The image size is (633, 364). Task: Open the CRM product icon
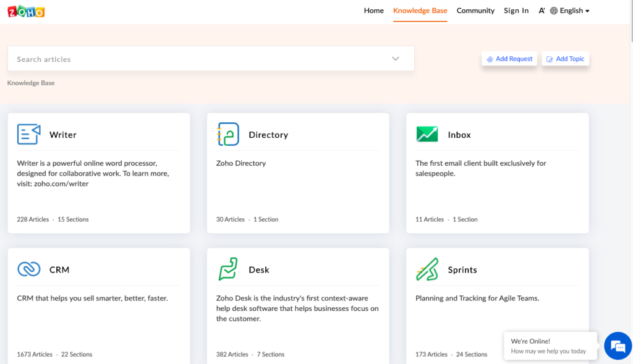[x=28, y=269]
